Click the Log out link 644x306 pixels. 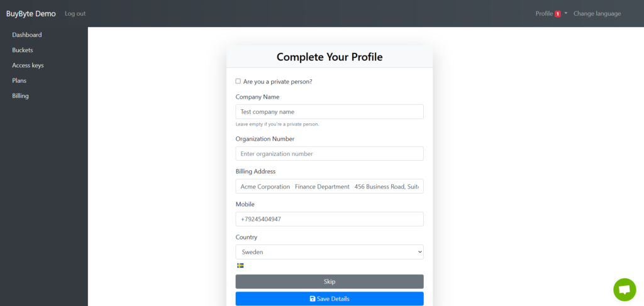tap(75, 14)
